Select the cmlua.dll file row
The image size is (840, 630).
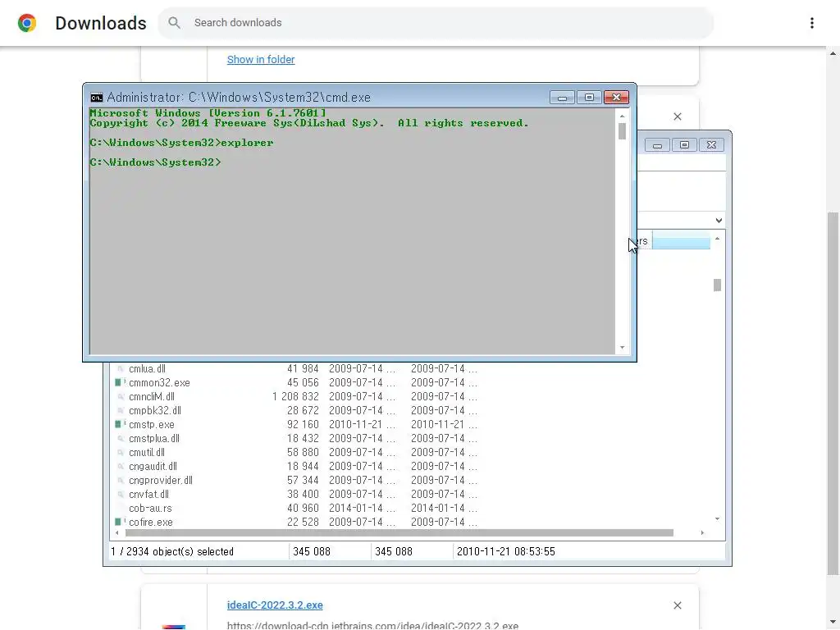(x=296, y=368)
